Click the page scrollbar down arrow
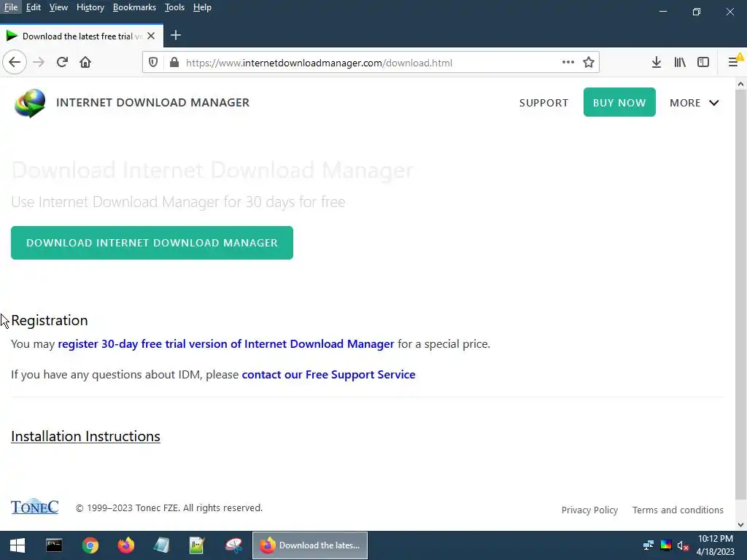This screenshot has height=560, width=747. [740, 524]
